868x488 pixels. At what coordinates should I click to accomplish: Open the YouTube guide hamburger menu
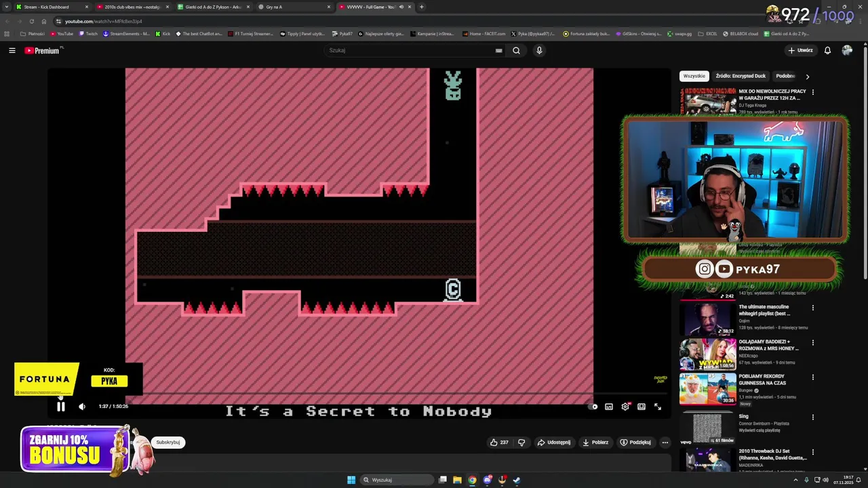pyautogui.click(x=12, y=50)
